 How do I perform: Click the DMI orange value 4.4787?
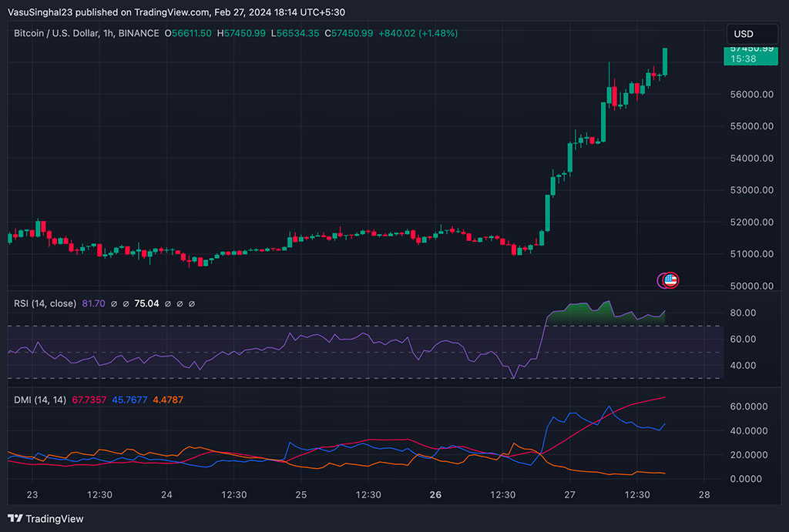[x=168, y=400]
